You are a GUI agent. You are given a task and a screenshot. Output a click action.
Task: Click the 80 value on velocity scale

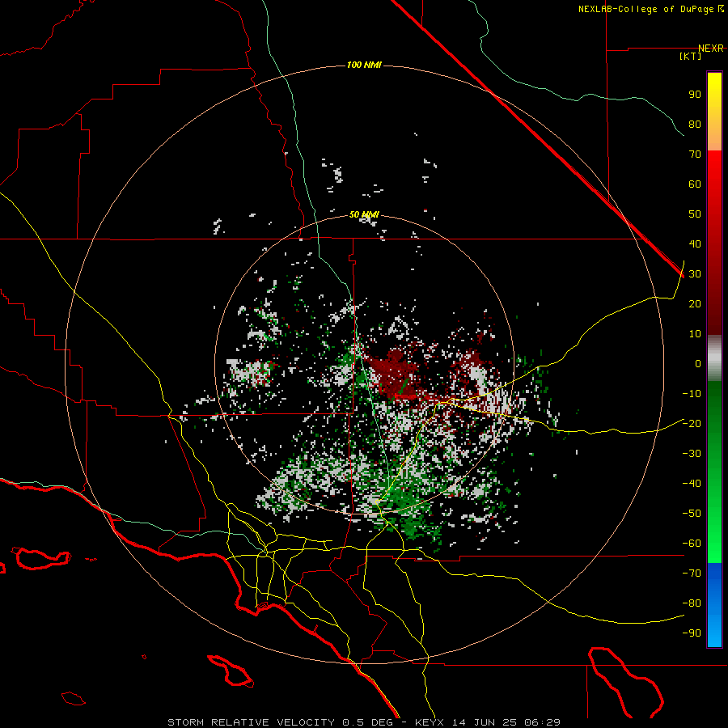pyautogui.click(x=695, y=125)
